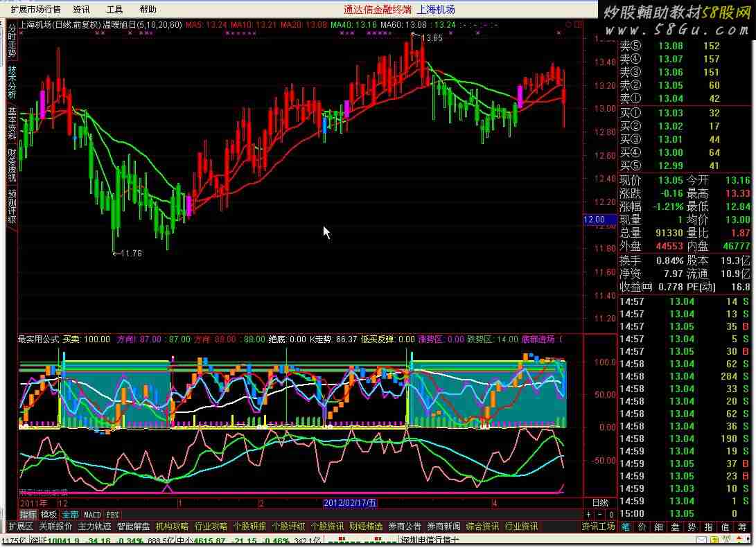Open 主力轨迹 tab

[94, 527]
